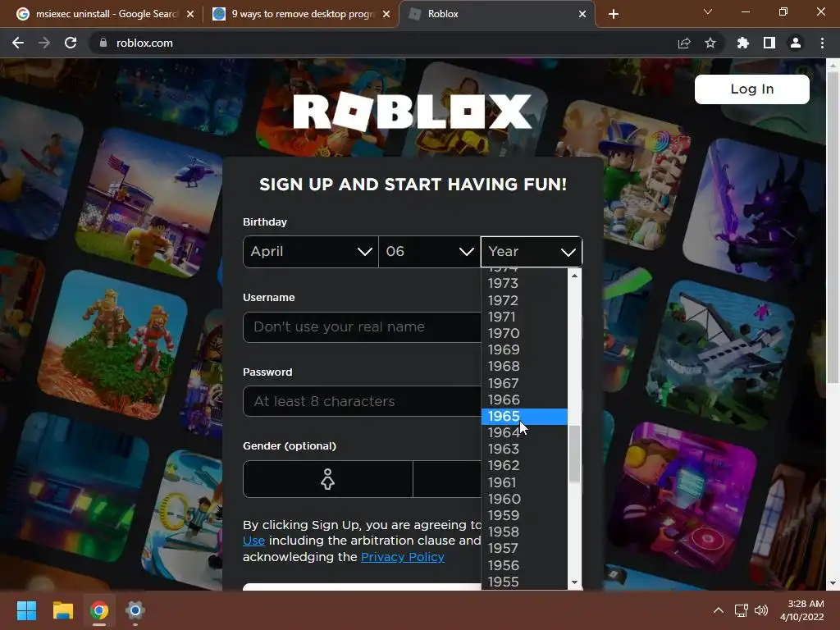Click the Roblox logo
Viewport: 840px width, 630px height.
click(413, 112)
